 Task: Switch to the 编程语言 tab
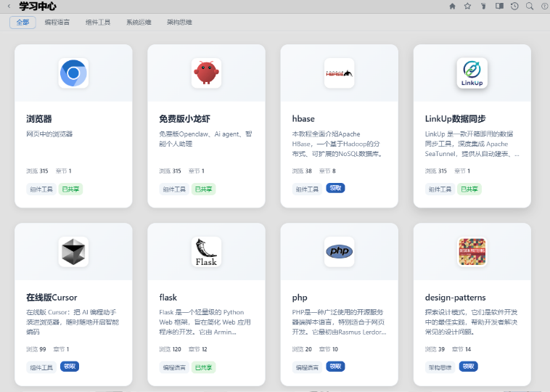click(x=57, y=23)
